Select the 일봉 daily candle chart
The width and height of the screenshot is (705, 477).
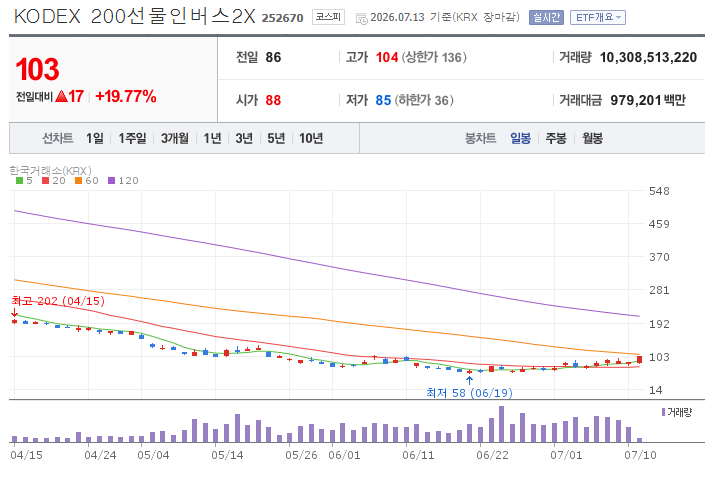pos(520,138)
